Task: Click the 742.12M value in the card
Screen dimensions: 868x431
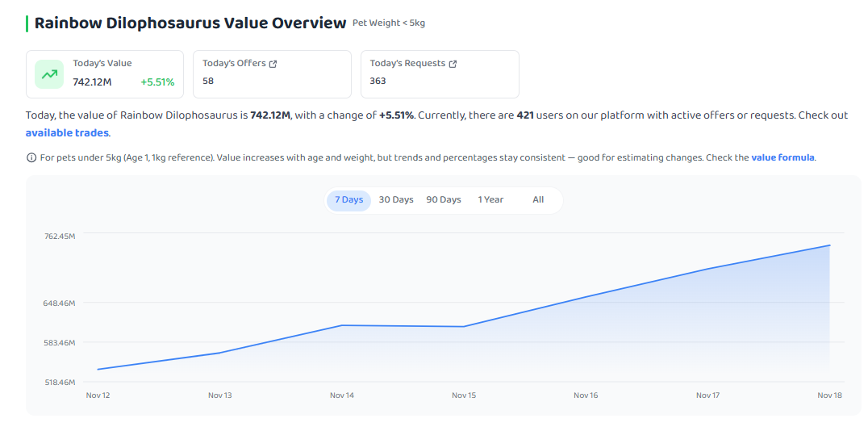Action: [x=92, y=82]
